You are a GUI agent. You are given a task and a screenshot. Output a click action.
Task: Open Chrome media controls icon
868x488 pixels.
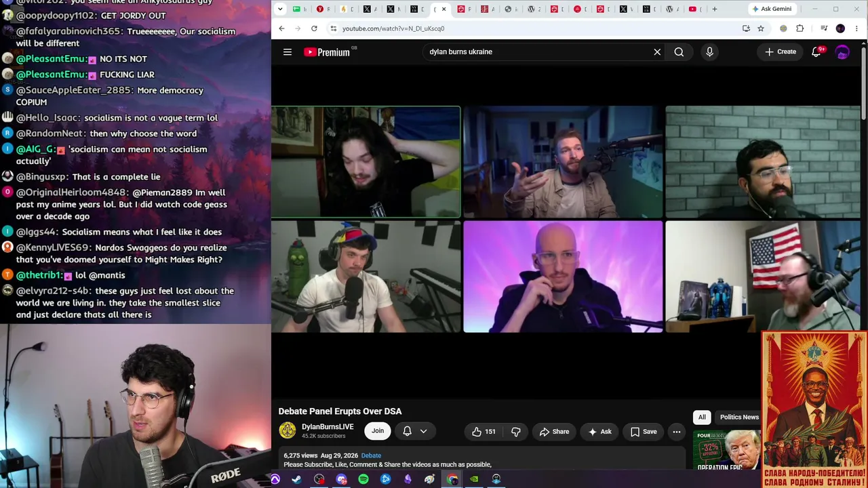click(824, 28)
